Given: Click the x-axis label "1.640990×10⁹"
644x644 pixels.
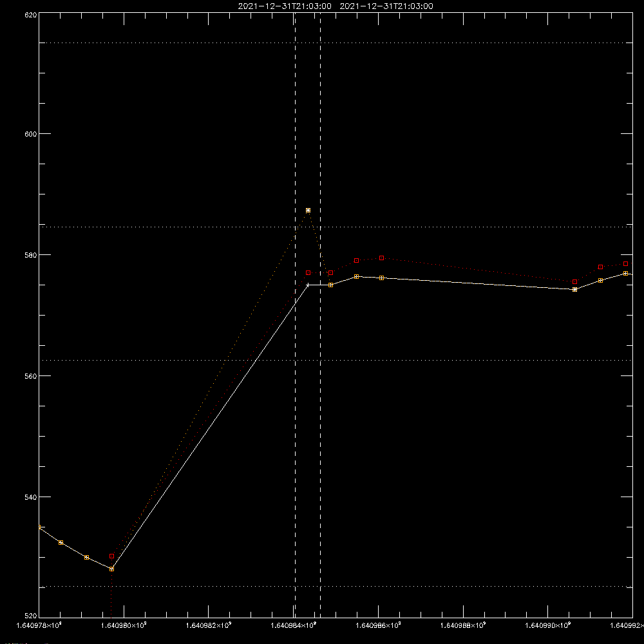Looking at the screenshot, I should point(548,625).
